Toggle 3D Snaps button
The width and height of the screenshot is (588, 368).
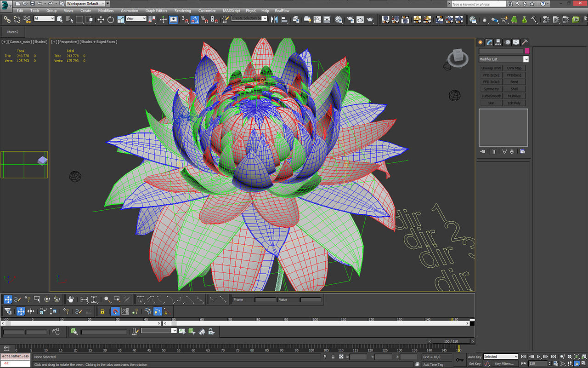click(x=185, y=20)
